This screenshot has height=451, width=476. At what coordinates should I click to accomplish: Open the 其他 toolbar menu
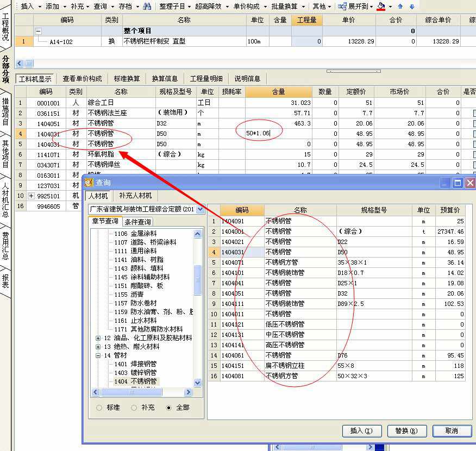(x=322, y=7)
